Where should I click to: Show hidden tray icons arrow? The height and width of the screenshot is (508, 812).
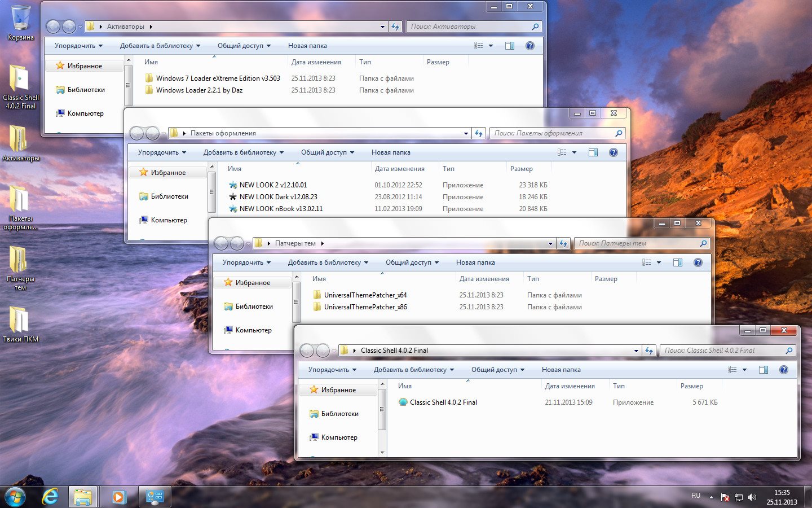711,497
